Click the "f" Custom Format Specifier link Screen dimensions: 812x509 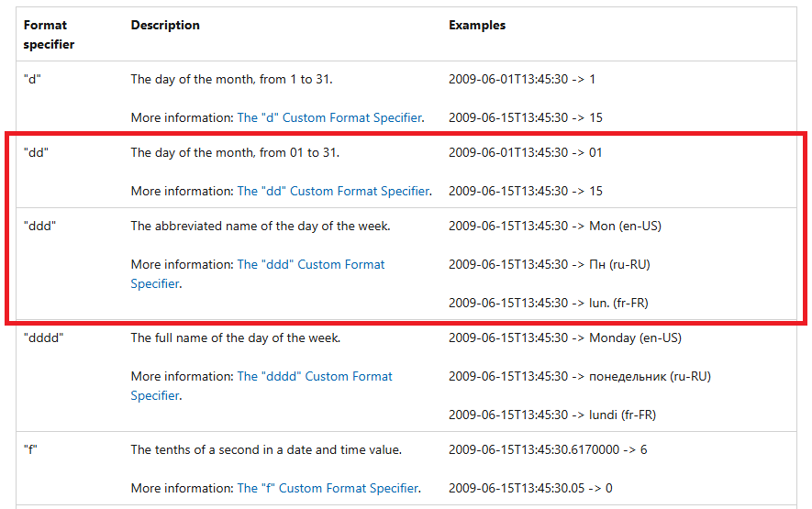(328, 489)
